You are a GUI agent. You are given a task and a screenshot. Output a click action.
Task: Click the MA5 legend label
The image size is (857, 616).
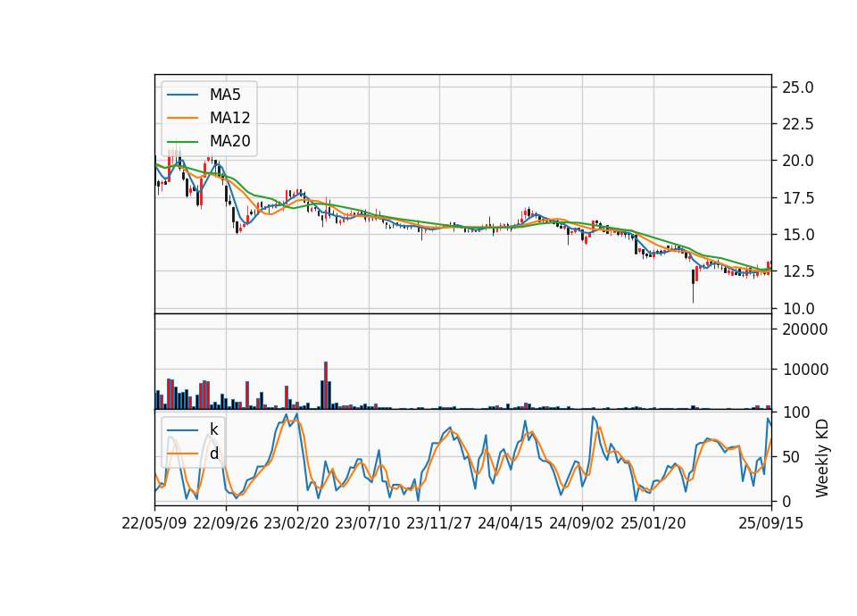[x=225, y=95]
